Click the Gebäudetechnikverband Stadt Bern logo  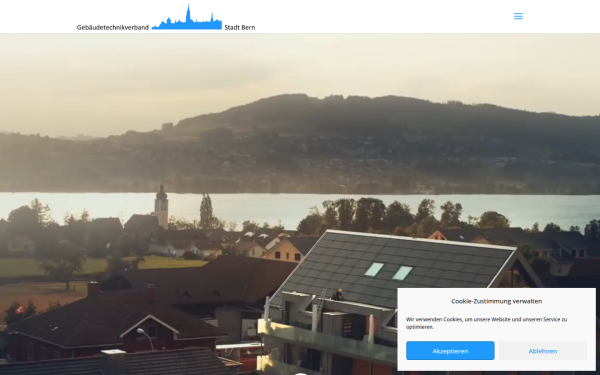[166, 18]
